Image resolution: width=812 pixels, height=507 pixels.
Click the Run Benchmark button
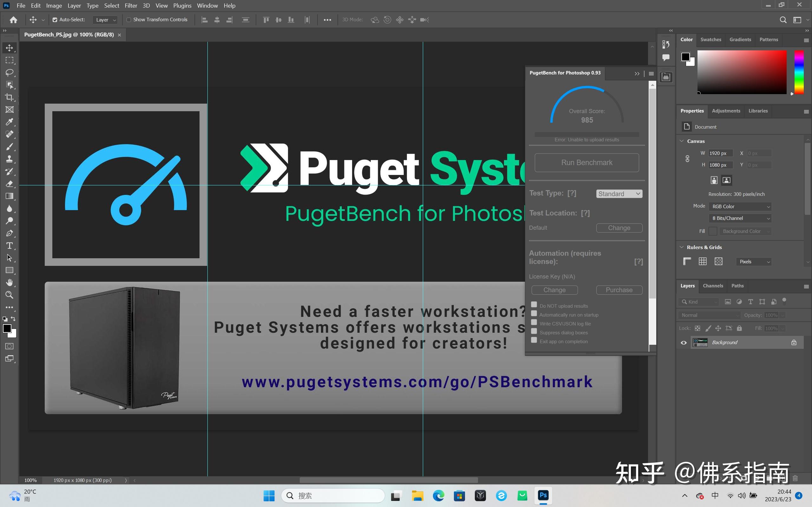click(586, 163)
